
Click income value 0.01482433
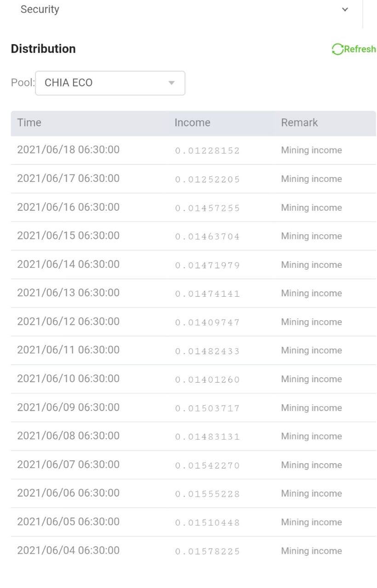click(207, 351)
